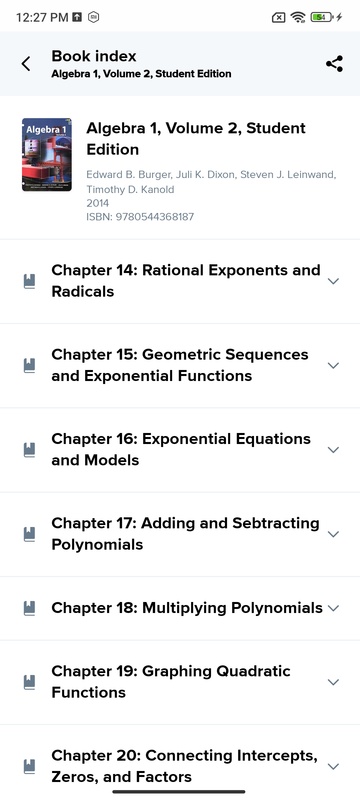Click the book icon beside Chapter 16
Image resolution: width=360 pixels, height=800 pixels.
point(30,449)
